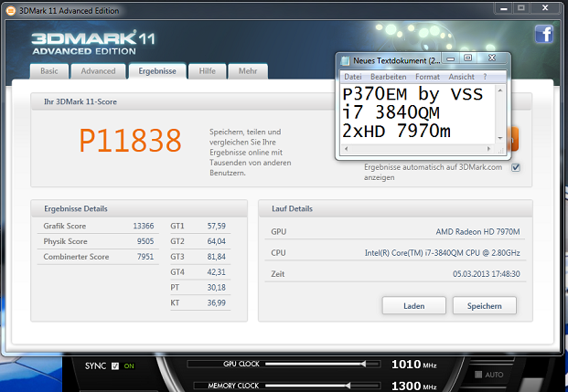568x392 pixels.
Task: Click Notepad vertical scrollbar up arrow
Action: pos(500,90)
